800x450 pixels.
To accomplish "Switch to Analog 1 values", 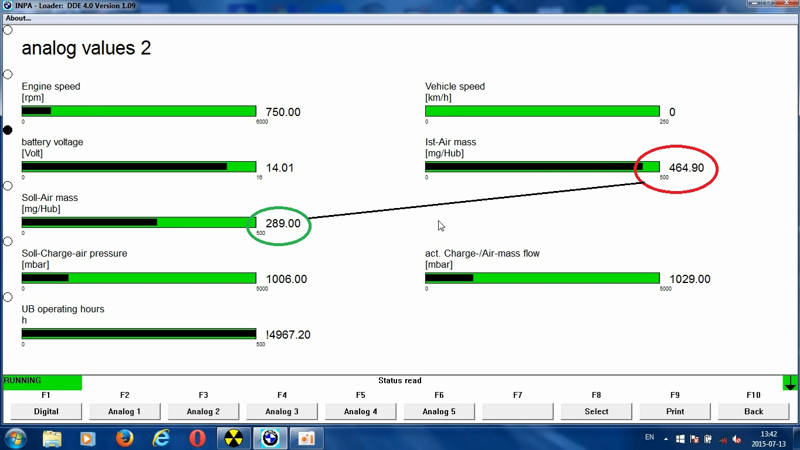I will click(x=125, y=411).
